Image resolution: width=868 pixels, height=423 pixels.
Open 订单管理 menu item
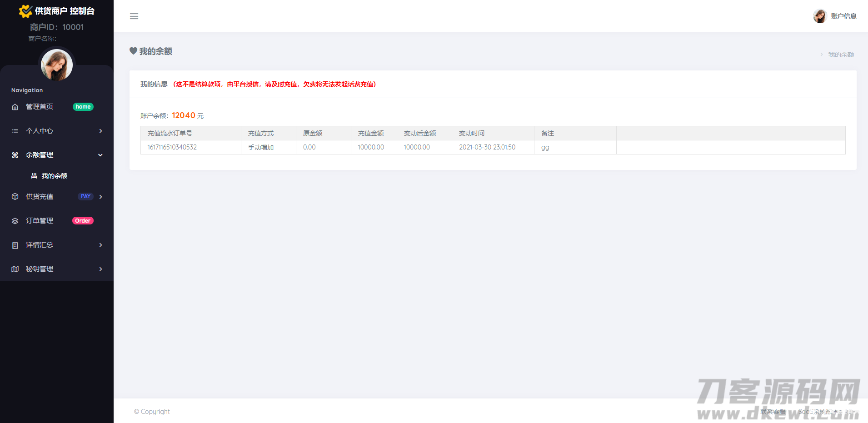click(40, 221)
